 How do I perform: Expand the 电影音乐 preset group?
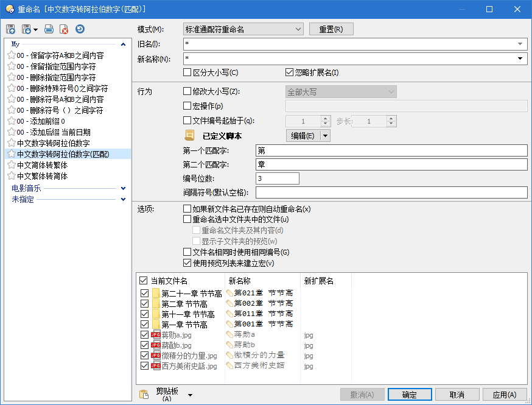pyautogui.click(x=124, y=188)
